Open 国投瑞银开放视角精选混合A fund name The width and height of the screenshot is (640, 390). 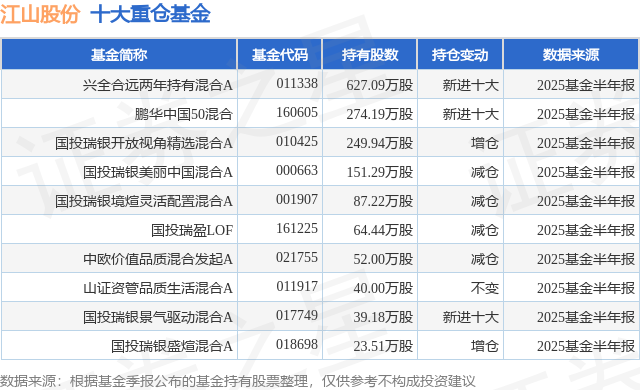(144, 143)
